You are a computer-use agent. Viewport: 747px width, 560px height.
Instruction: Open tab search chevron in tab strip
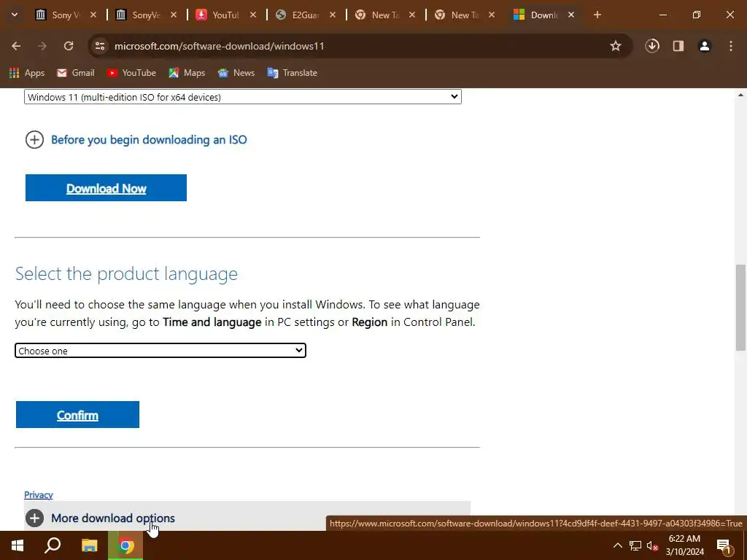[15, 15]
